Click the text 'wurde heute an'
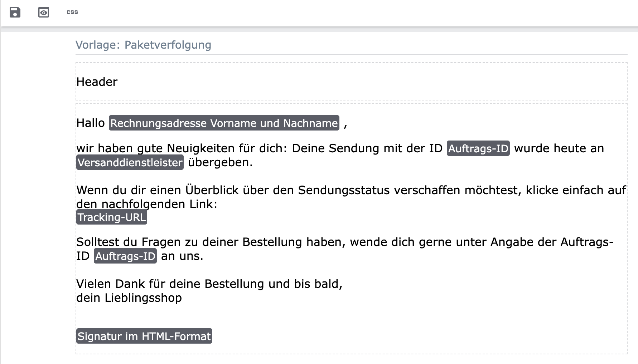Viewport: 638px width, 364px height. (x=559, y=148)
